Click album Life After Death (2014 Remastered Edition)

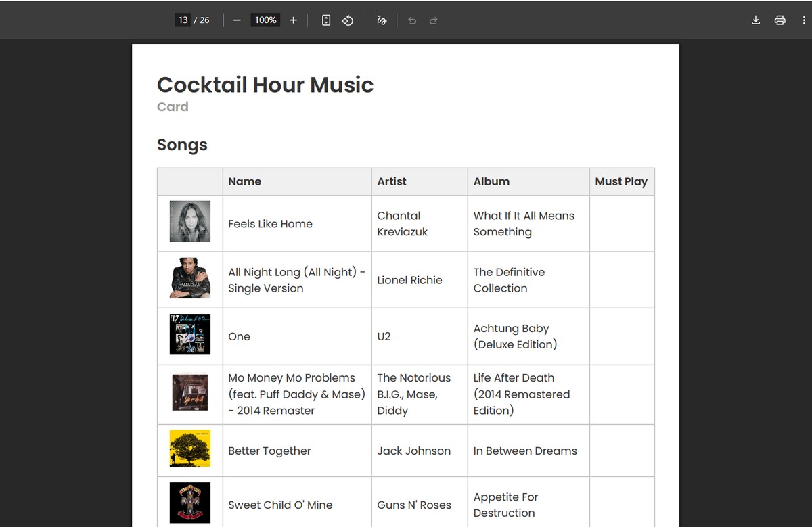coord(522,394)
